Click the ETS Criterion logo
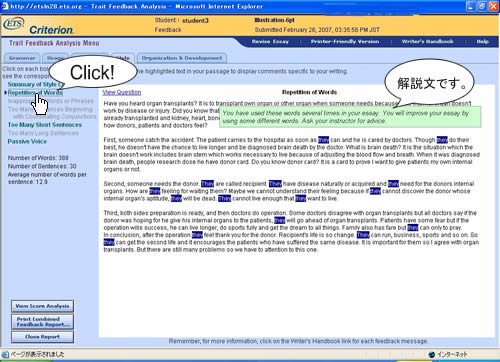 click(x=38, y=26)
